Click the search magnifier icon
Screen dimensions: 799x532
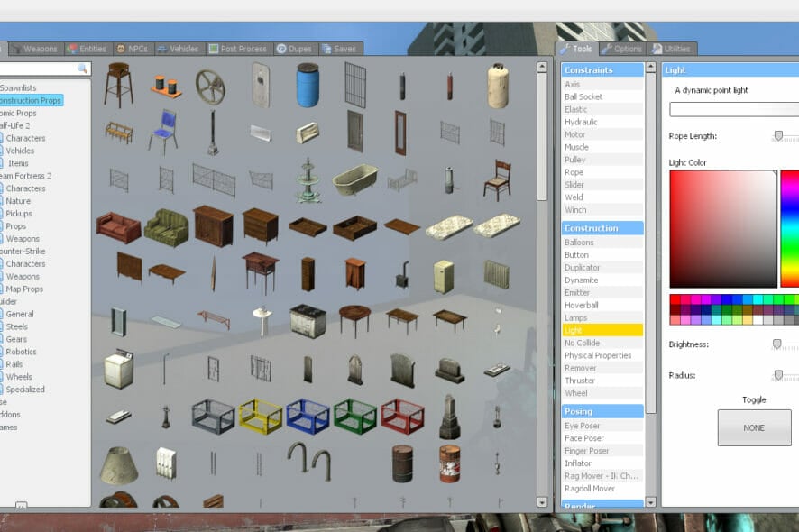point(82,69)
